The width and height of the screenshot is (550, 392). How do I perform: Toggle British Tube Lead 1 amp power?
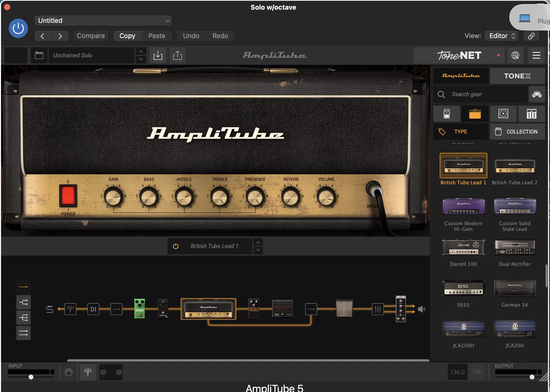point(176,246)
